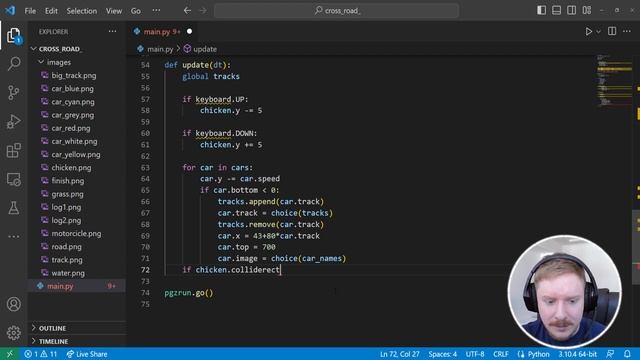
Task: Customize the editor layout
Action: pos(587,10)
